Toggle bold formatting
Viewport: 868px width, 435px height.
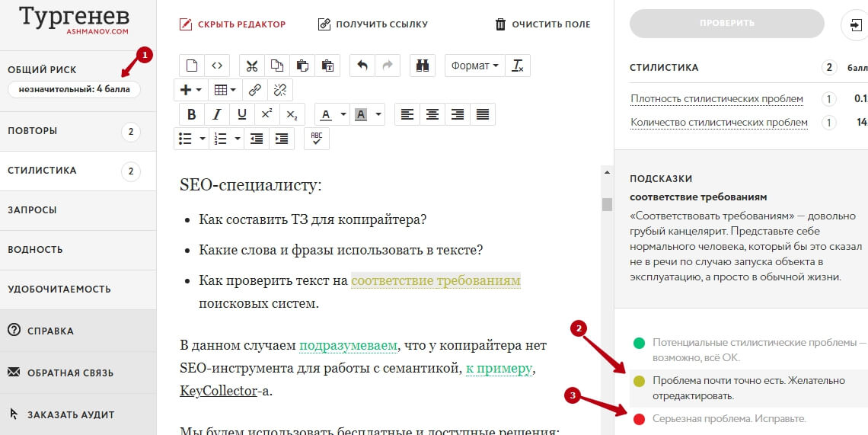pos(192,114)
